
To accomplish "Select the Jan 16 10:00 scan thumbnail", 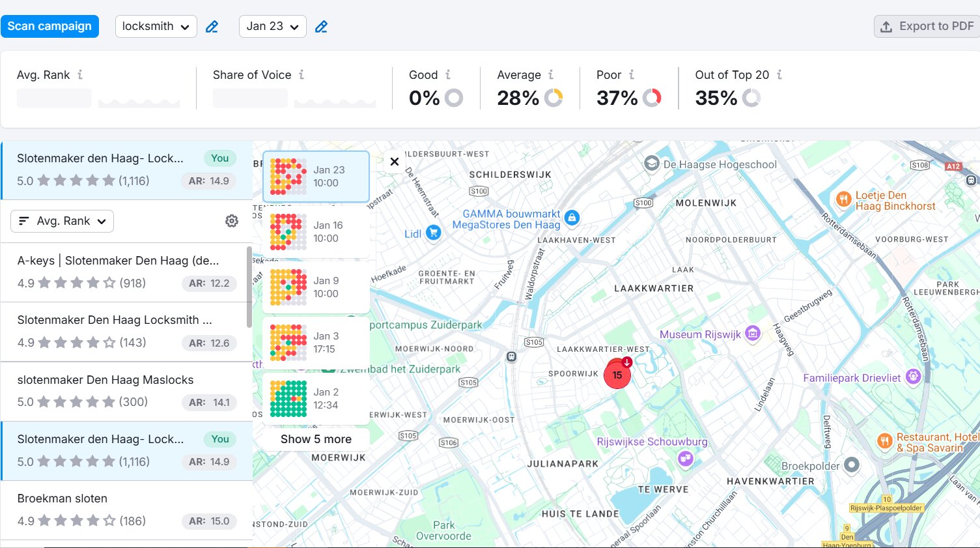I will coord(316,232).
